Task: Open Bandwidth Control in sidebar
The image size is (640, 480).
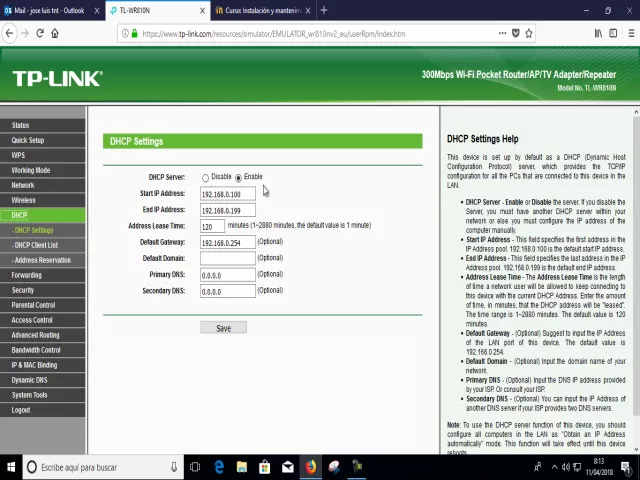Action: click(43, 350)
